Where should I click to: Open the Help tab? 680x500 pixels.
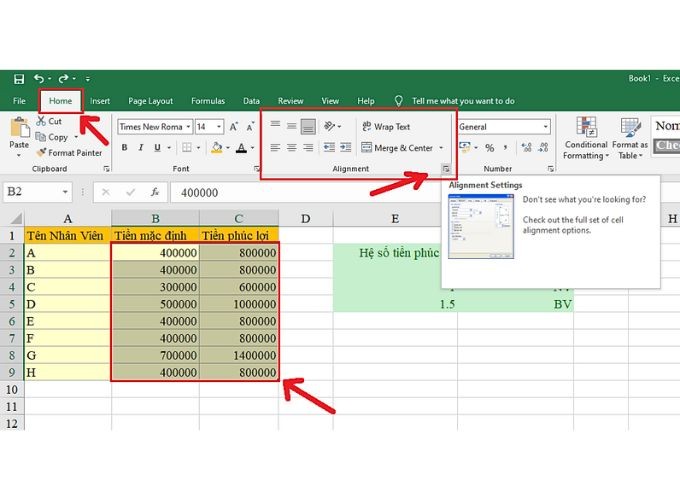click(366, 101)
